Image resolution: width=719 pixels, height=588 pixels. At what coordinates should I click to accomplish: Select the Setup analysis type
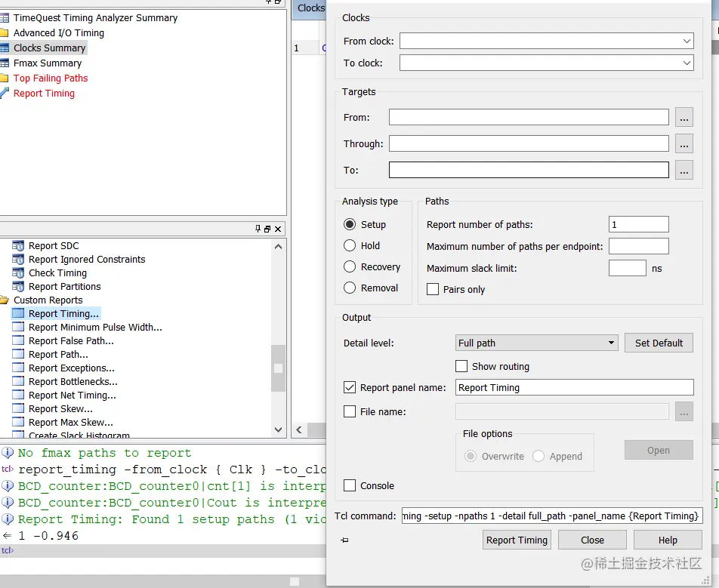click(x=350, y=225)
